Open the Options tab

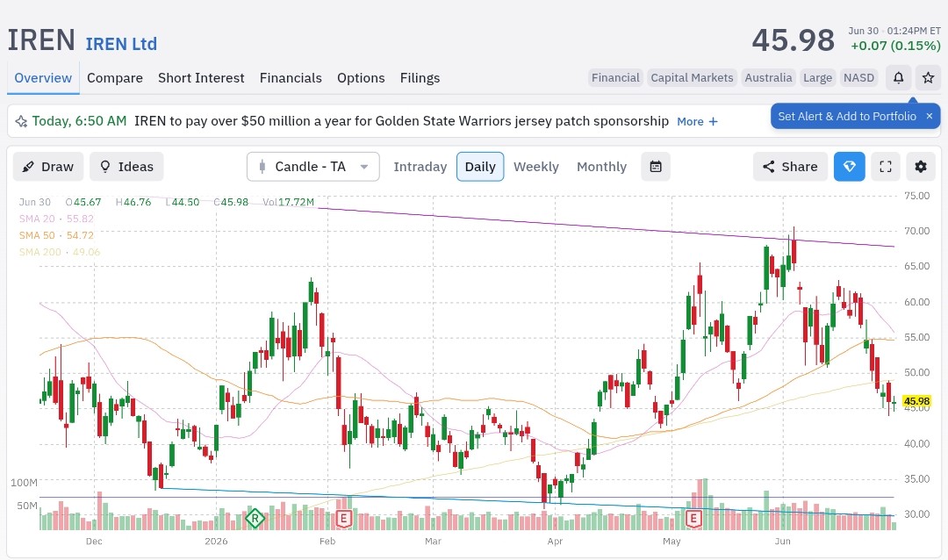[361, 78]
